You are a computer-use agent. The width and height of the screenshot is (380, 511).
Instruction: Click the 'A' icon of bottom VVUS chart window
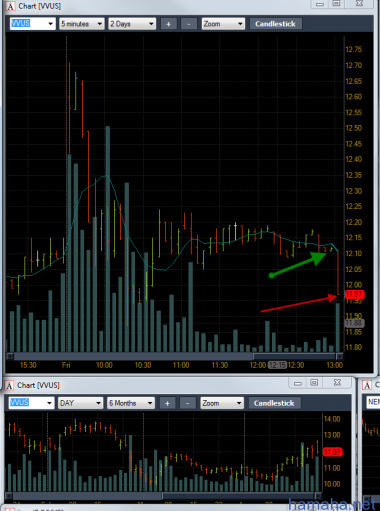(9, 385)
